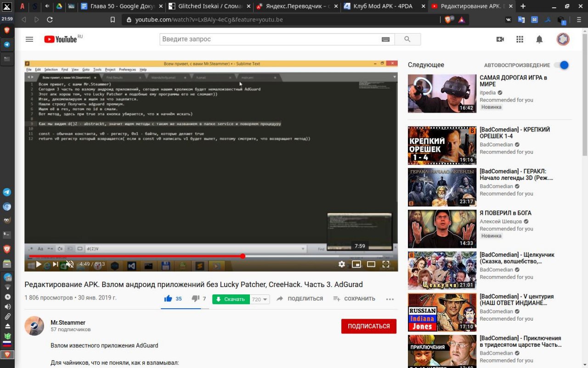Click Алексей Шевцов channel name
Image resolution: width=588 pixels, height=368 pixels.
coord(501,221)
